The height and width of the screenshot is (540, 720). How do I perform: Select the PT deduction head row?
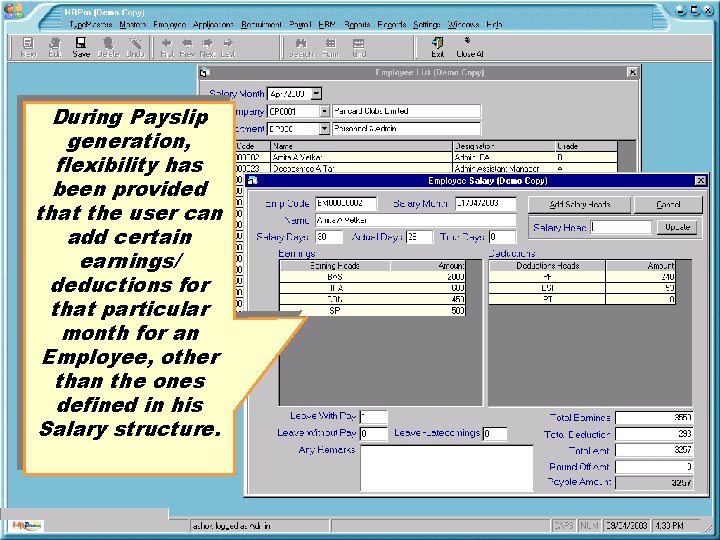coord(582,299)
